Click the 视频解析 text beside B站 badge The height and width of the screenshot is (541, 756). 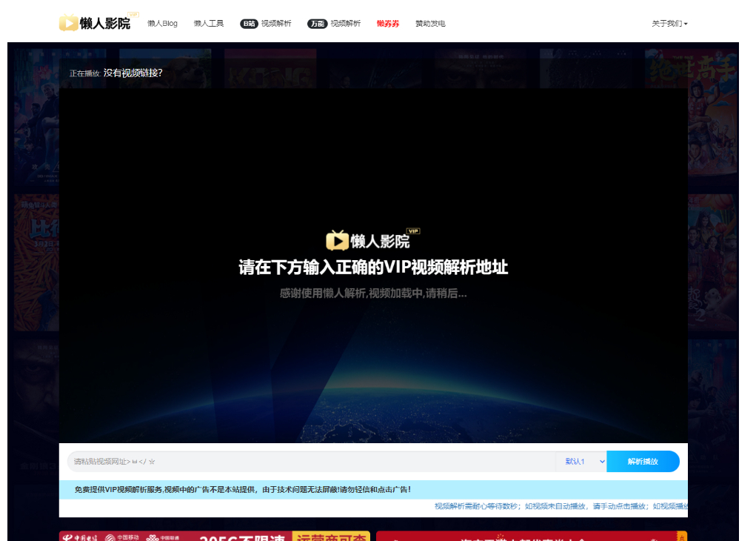(276, 24)
